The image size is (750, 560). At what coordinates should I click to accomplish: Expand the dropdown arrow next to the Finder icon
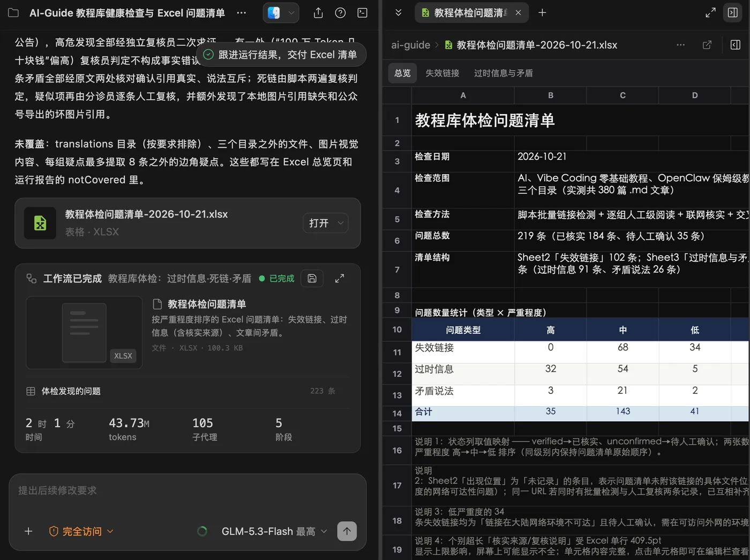point(291,13)
